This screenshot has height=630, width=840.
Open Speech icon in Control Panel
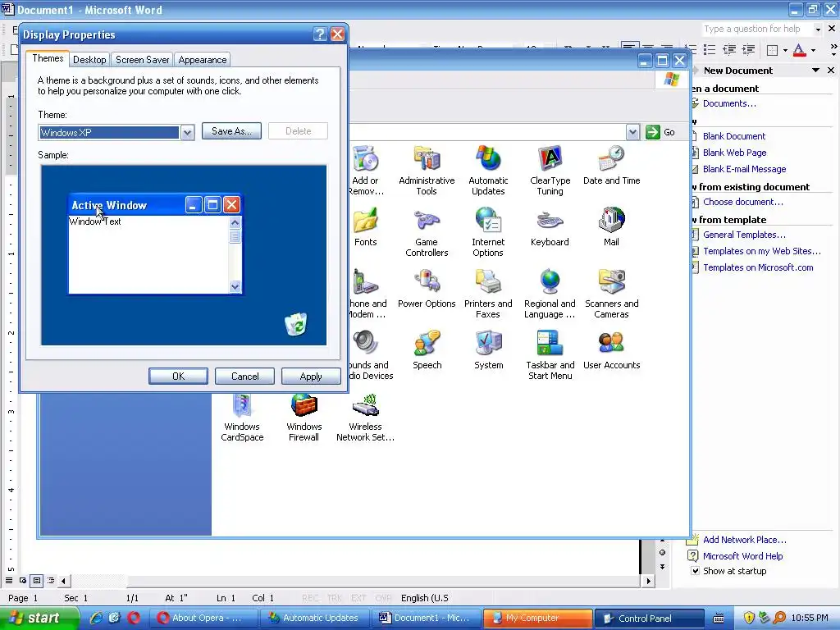[427, 350]
